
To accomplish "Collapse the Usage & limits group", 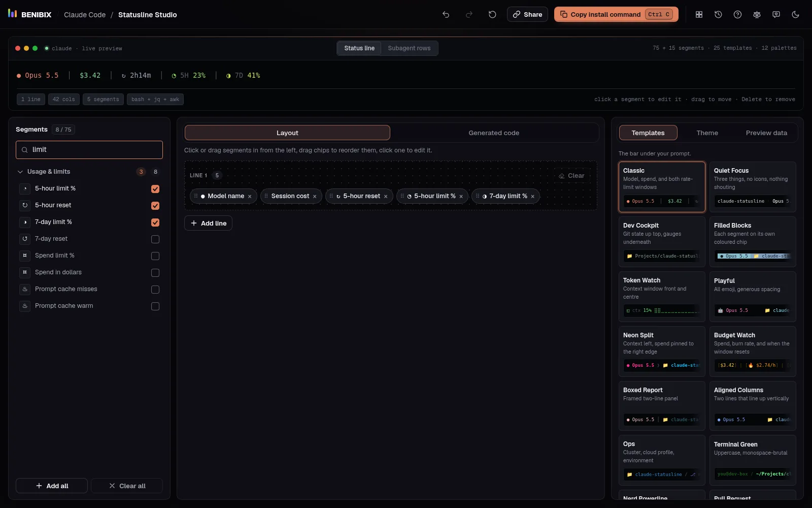I will coord(20,172).
